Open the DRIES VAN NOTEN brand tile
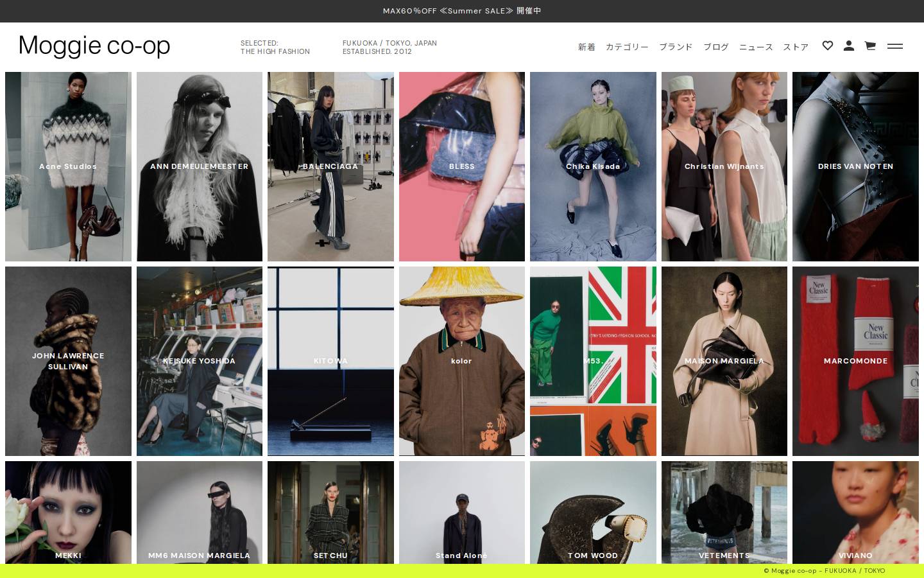Viewport: 924px width, 578px height. tap(855, 166)
